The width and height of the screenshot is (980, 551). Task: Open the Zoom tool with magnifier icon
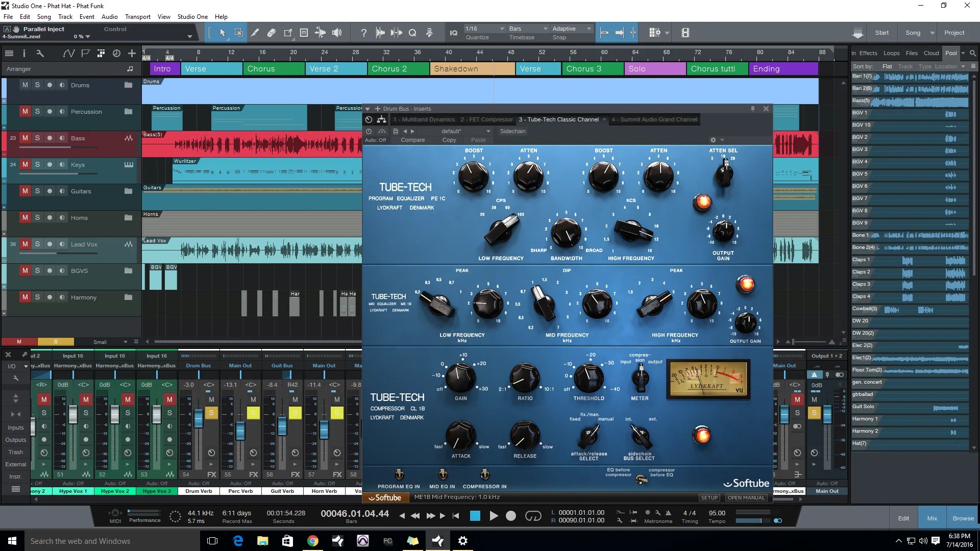click(412, 32)
